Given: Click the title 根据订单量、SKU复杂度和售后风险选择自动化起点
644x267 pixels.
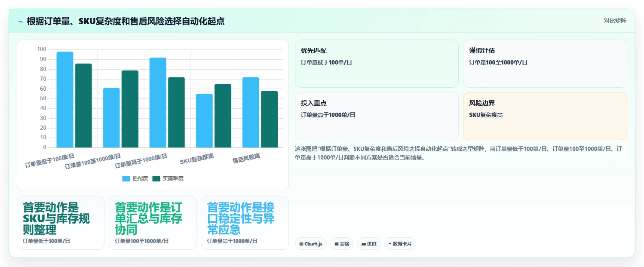Looking at the screenshot, I should pos(126,21).
